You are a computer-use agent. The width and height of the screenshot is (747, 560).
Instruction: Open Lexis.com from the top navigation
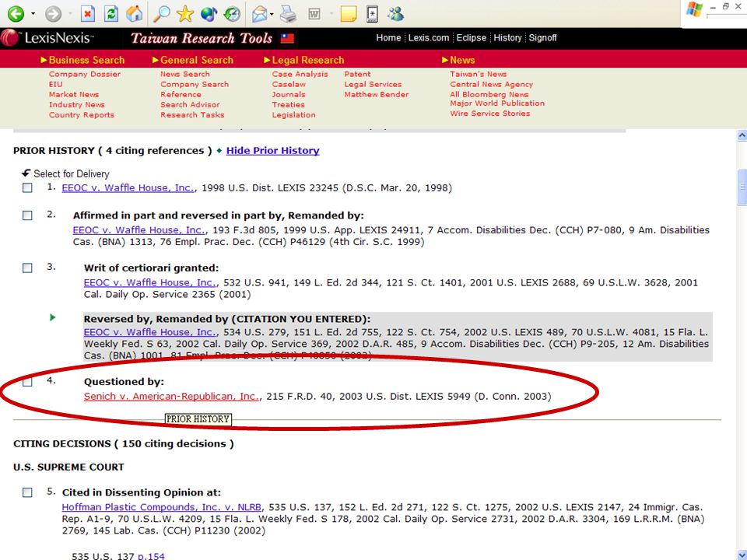pyautogui.click(x=429, y=37)
